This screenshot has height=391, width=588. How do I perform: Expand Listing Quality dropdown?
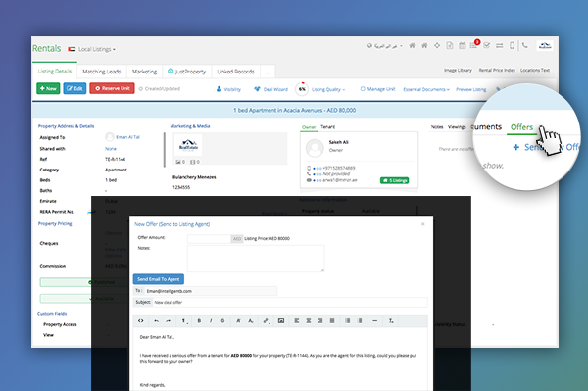click(x=328, y=89)
